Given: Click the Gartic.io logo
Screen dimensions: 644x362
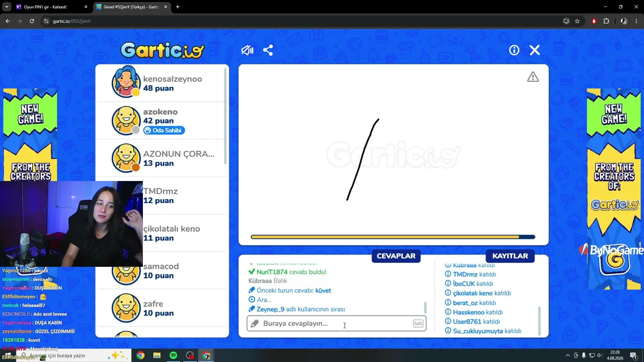Looking at the screenshot, I should coord(162,50).
